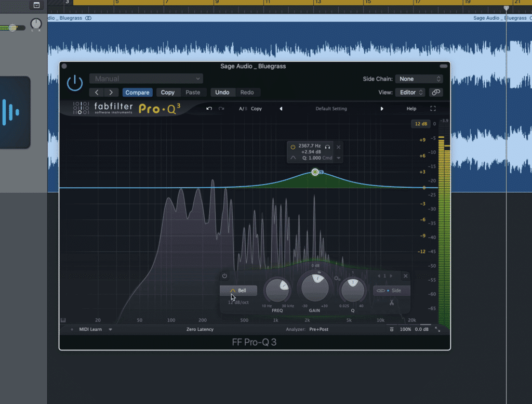Toggle the plugin power bypass button
The image size is (532, 404).
(x=75, y=83)
